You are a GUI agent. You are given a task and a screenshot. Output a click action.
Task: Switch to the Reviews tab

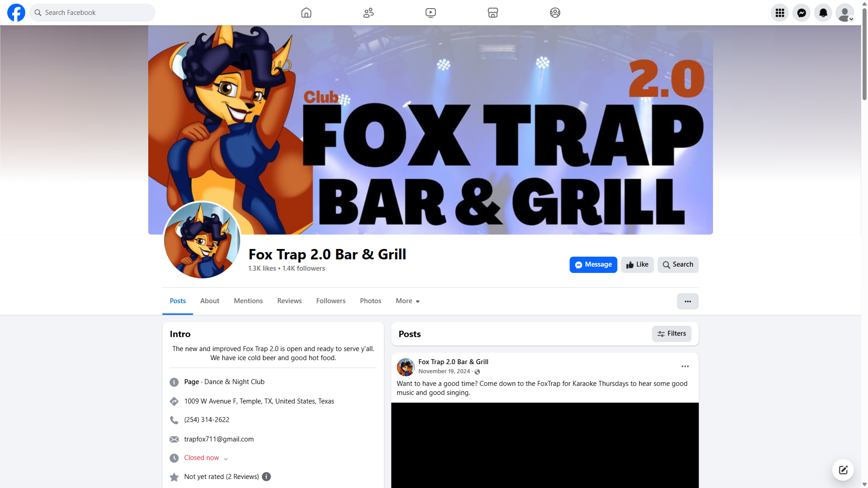tap(289, 301)
